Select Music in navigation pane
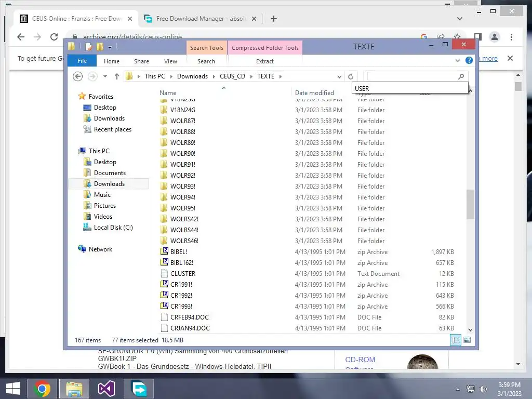Image resolution: width=532 pixels, height=399 pixels. pos(102,195)
